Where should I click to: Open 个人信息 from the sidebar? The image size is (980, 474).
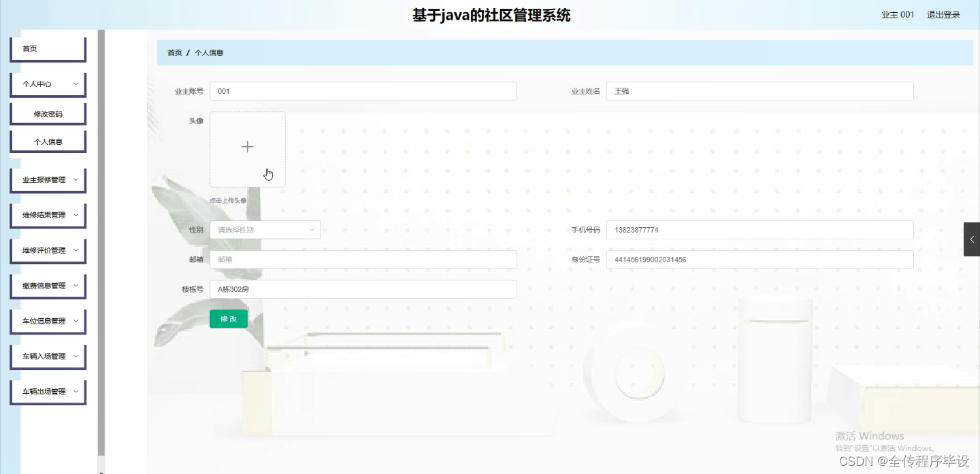tap(48, 141)
